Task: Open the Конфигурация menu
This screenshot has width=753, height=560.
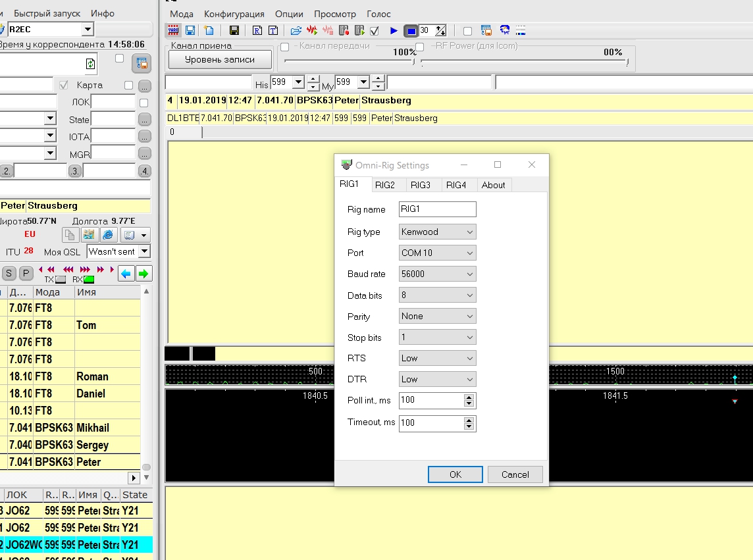Action: (x=234, y=14)
